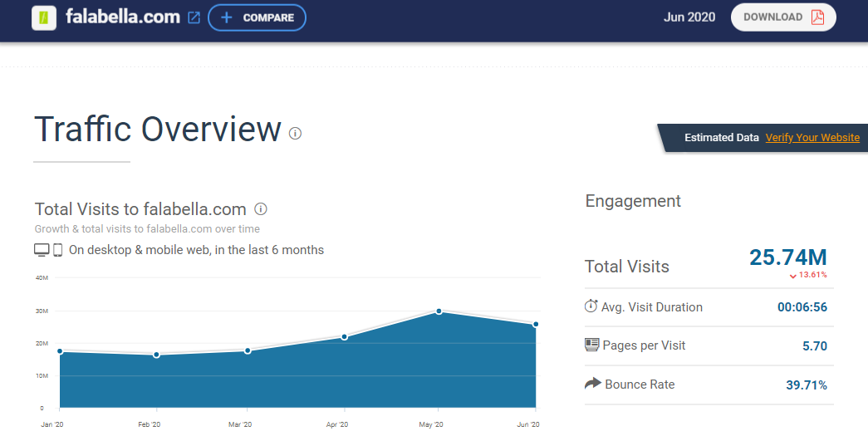Click the PDF icon in Download button

817,17
